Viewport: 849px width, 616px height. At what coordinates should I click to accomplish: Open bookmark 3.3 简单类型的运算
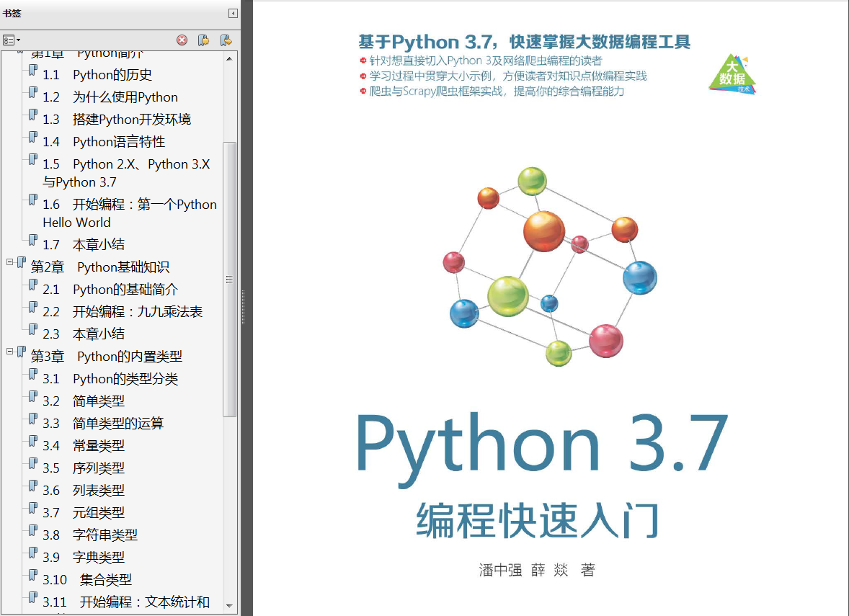(x=103, y=424)
